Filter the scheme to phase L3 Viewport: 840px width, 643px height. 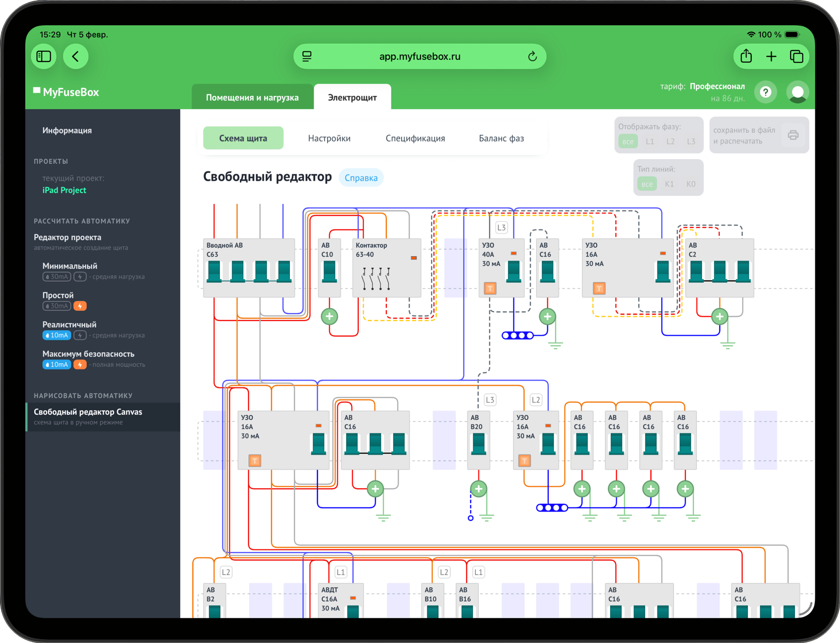point(691,142)
